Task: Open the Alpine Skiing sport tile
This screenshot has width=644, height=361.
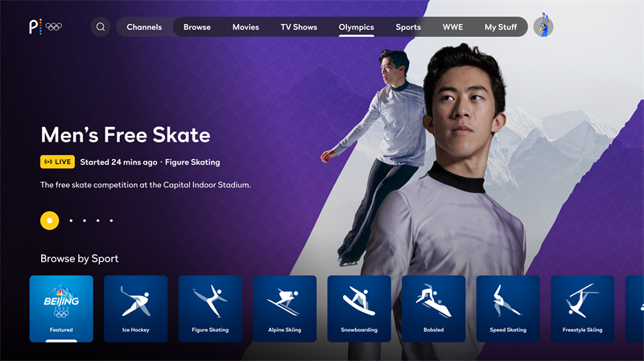Action: pos(285,309)
